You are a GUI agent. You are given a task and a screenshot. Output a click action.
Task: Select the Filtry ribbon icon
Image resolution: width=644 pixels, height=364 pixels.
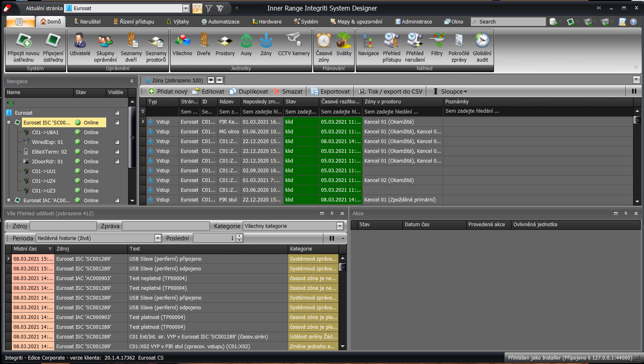click(x=436, y=41)
